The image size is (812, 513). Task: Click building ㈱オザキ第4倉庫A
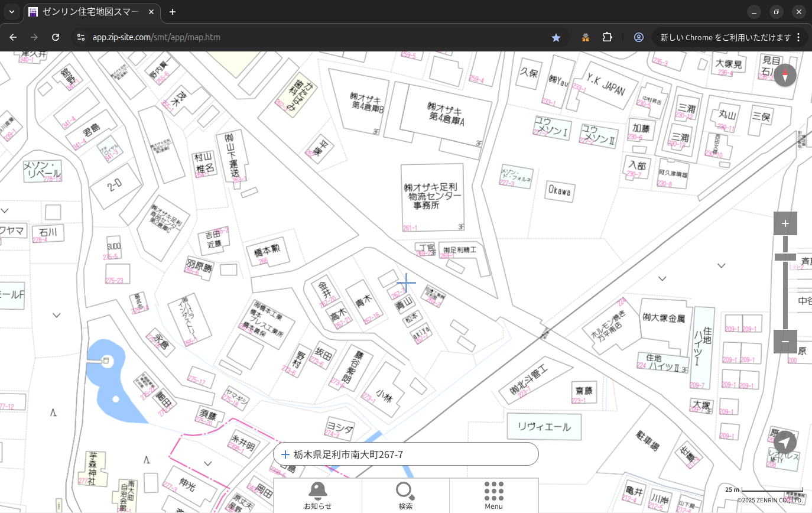point(445,115)
